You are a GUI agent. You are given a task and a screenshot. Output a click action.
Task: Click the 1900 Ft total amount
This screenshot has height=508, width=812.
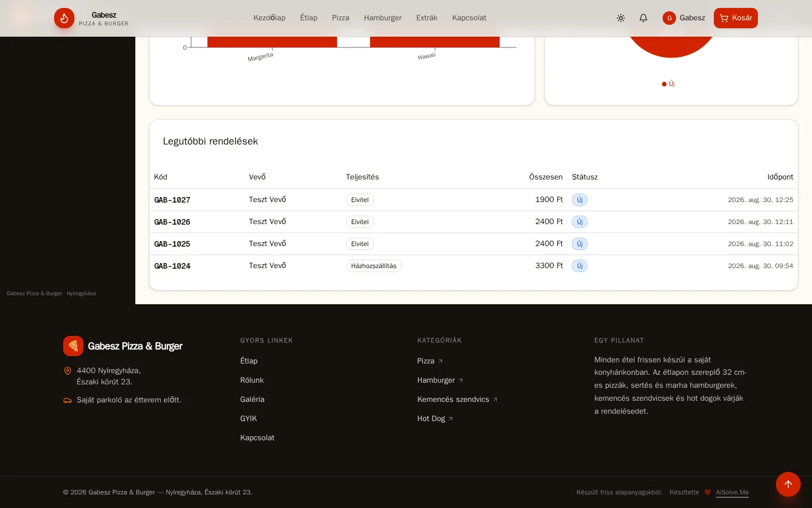549,199
